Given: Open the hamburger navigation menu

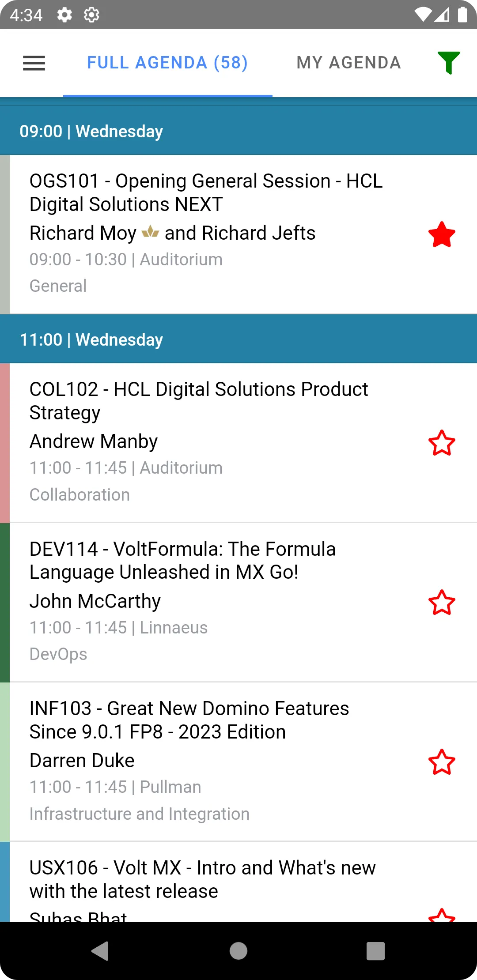Looking at the screenshot, I should tap(34, 63).
